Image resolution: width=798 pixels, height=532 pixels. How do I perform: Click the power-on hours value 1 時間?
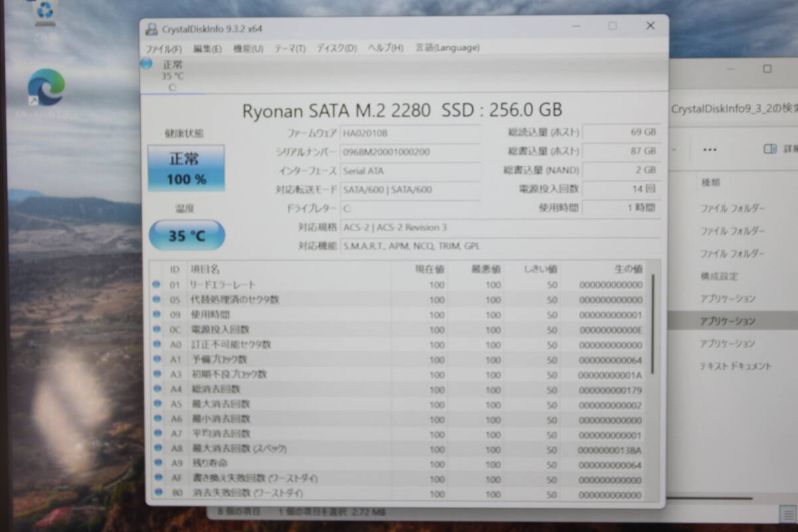[621, 207]
